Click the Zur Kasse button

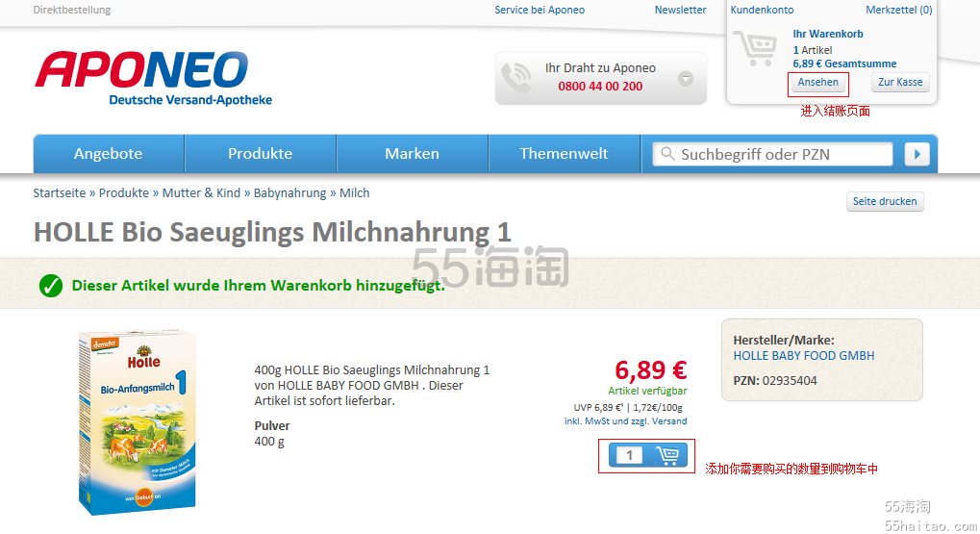900,83
